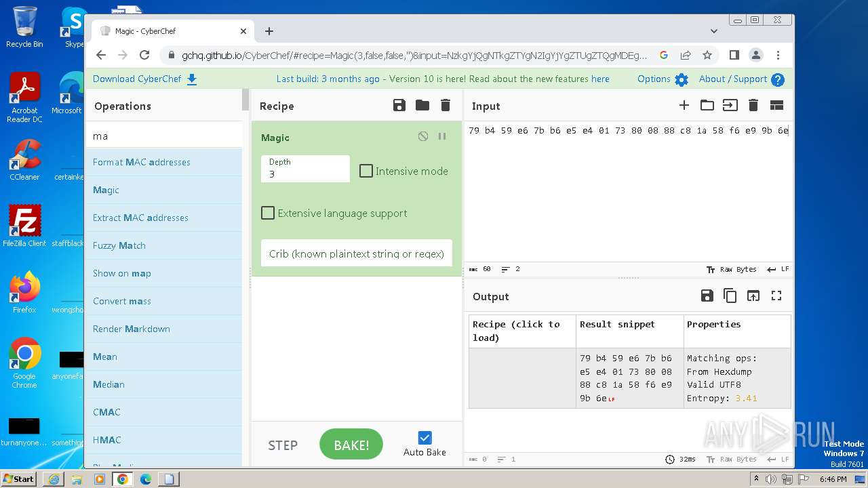The width and height of the screenshot is (868, 488).
Task: Open the Chrome three-dot menu
Action: coord(778,56)
